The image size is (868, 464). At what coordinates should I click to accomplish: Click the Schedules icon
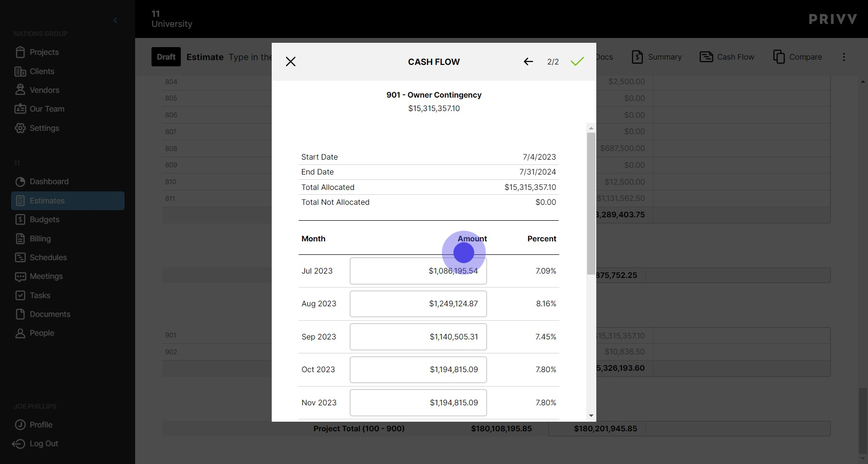click(20, 257)
